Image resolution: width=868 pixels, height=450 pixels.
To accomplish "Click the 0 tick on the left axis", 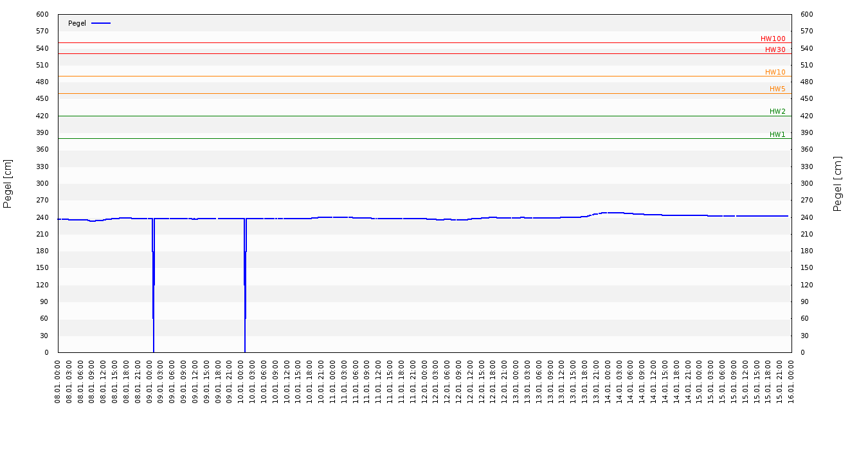I will click(x=46, y=352).
